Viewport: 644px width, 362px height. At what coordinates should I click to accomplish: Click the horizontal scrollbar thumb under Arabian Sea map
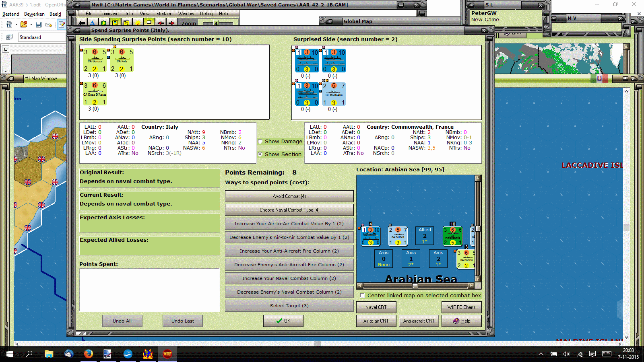pos(415,286)
